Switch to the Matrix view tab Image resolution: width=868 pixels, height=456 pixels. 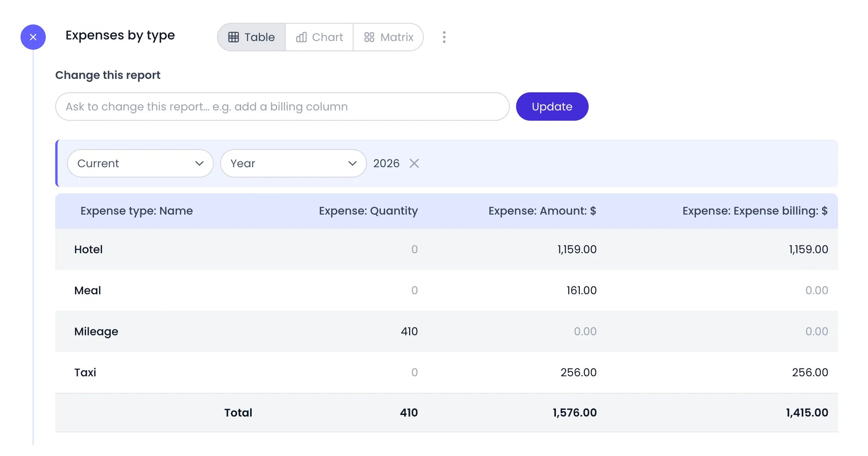(388, 37)
